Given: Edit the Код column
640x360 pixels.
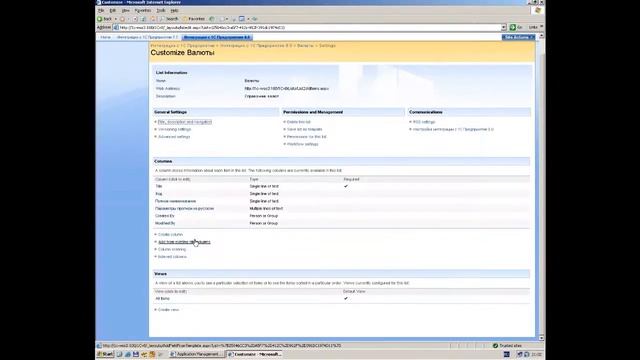Looking at the screenshot, I should click(158, 193).
